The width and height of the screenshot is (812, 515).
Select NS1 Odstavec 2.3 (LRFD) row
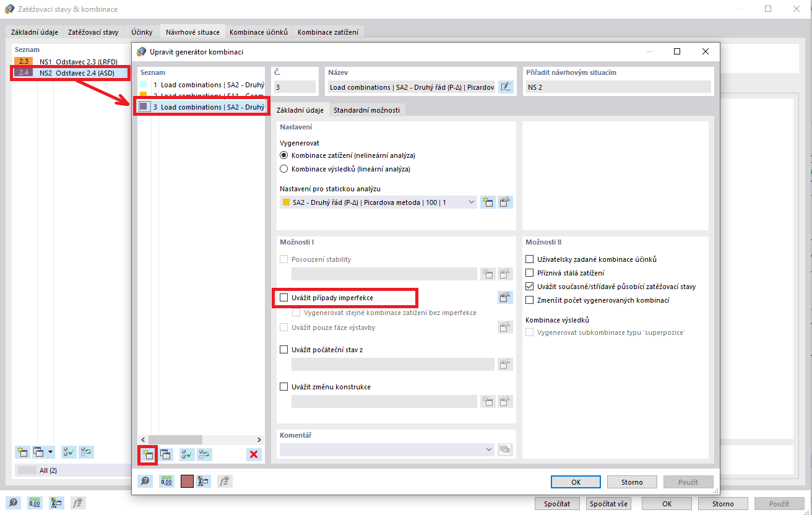[71, 62]
